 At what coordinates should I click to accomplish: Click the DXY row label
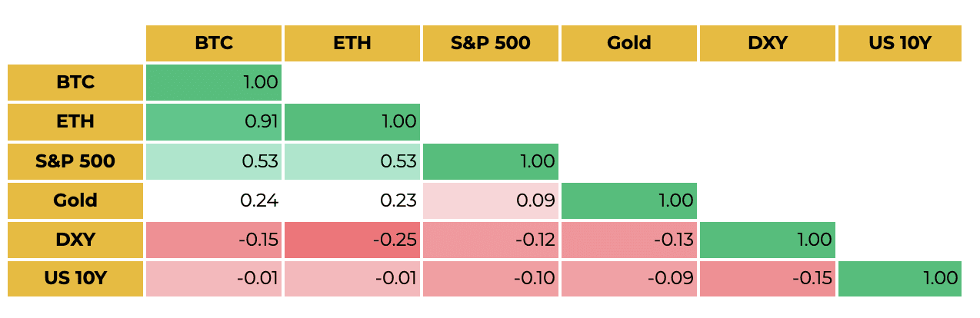75,240
